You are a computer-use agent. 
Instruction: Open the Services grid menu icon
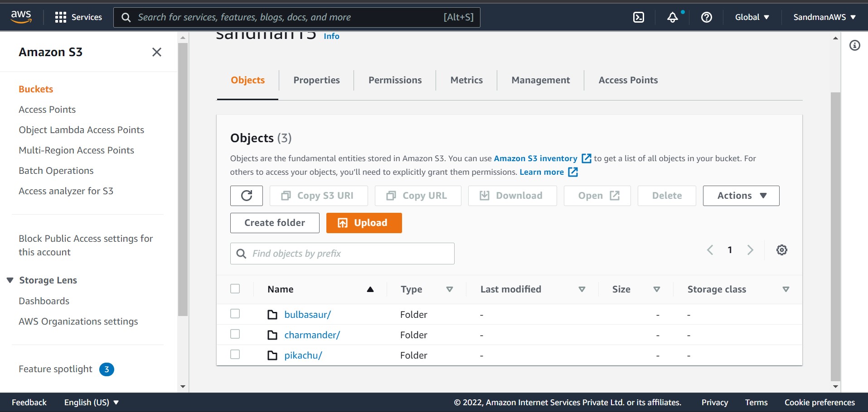(x=60, y=17)
